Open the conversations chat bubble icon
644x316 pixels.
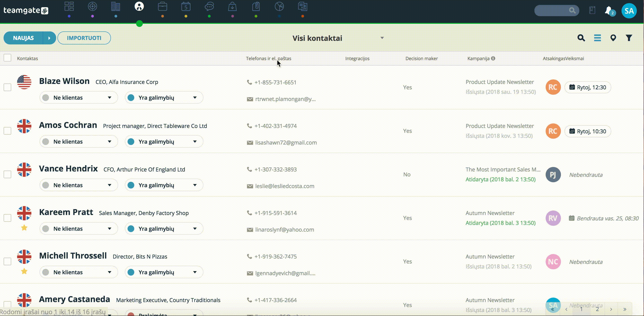[209, 7]
